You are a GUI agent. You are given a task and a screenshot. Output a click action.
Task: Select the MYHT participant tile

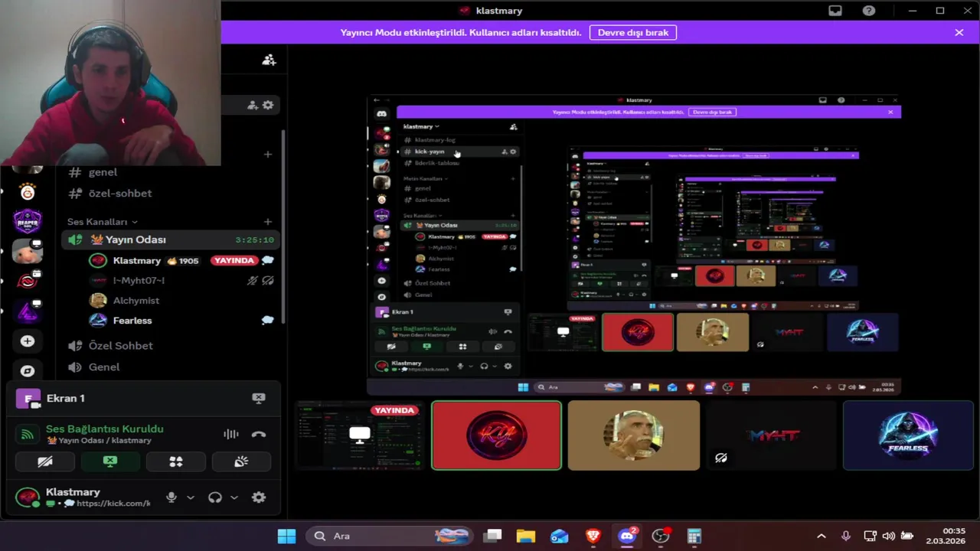(x=771, y=435)
